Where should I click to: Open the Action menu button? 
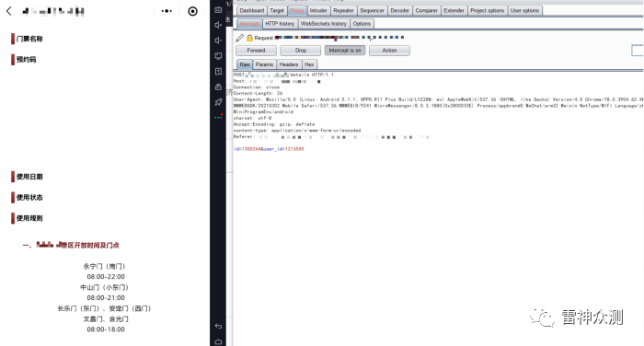[x=389, y=51]
